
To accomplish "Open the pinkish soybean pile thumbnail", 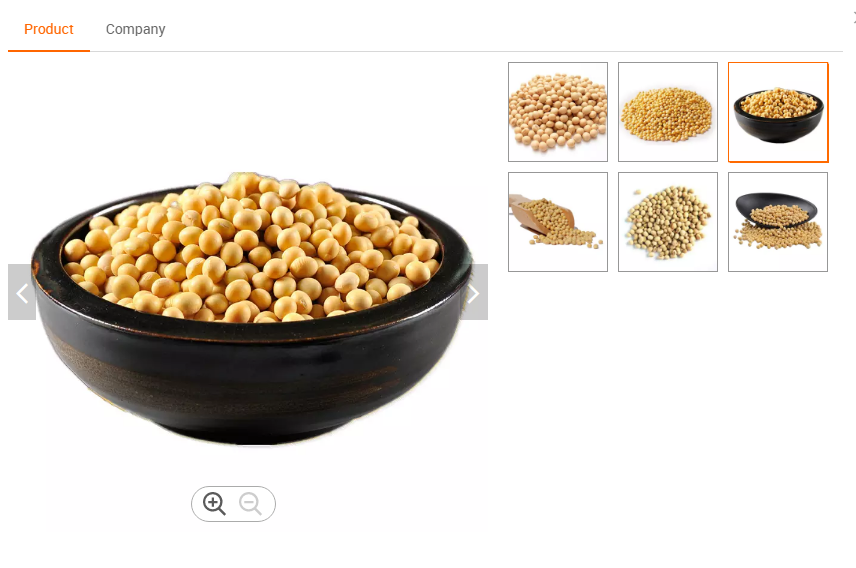I will point(558,112).
